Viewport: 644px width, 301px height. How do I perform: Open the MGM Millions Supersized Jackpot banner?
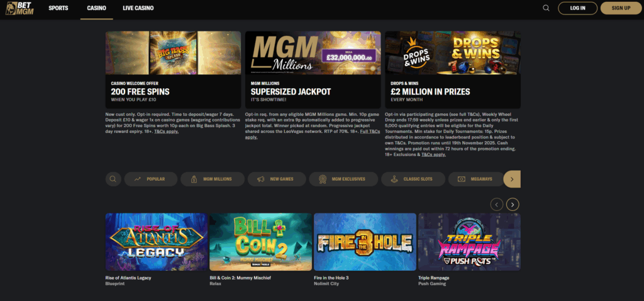pos(313,70)
